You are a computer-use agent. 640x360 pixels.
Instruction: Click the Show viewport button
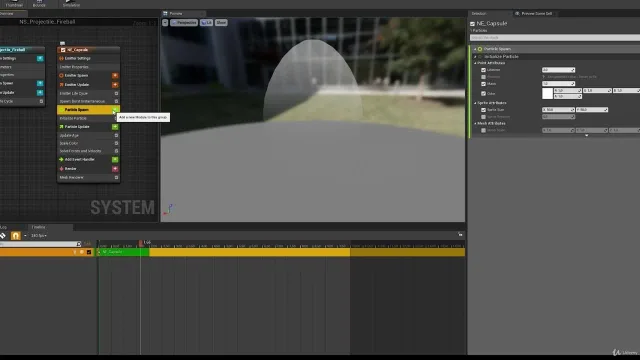(x=221, y=22)
